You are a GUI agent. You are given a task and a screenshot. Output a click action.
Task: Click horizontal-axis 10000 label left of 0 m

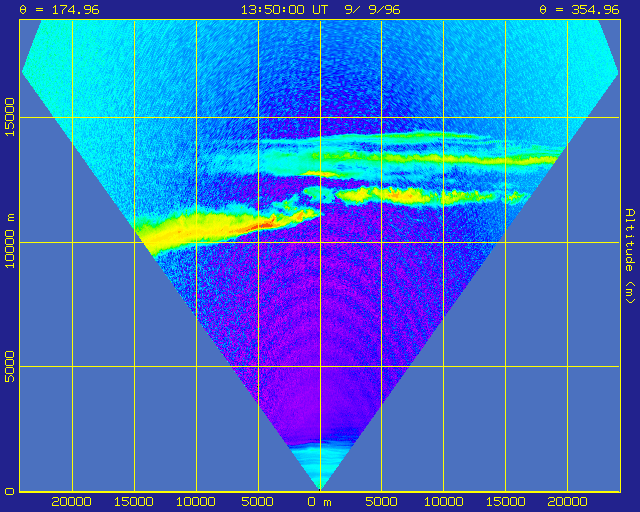click(196, 502)
